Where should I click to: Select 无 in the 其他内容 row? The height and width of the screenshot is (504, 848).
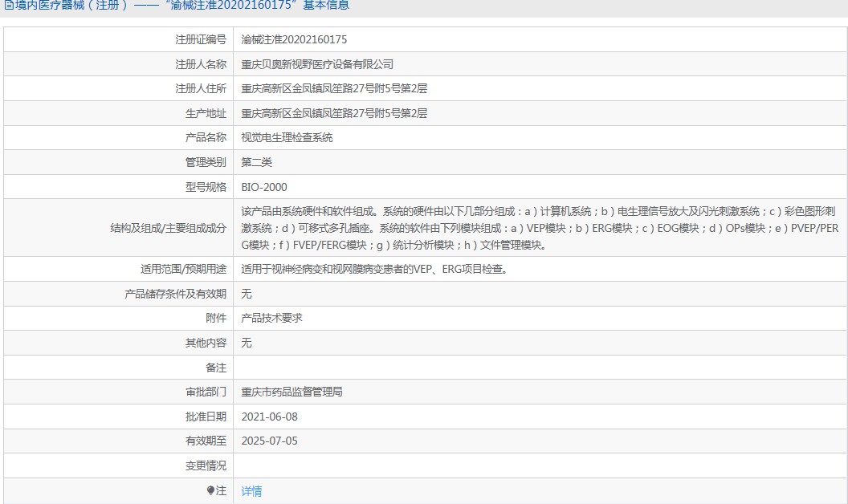click(246, 343)
